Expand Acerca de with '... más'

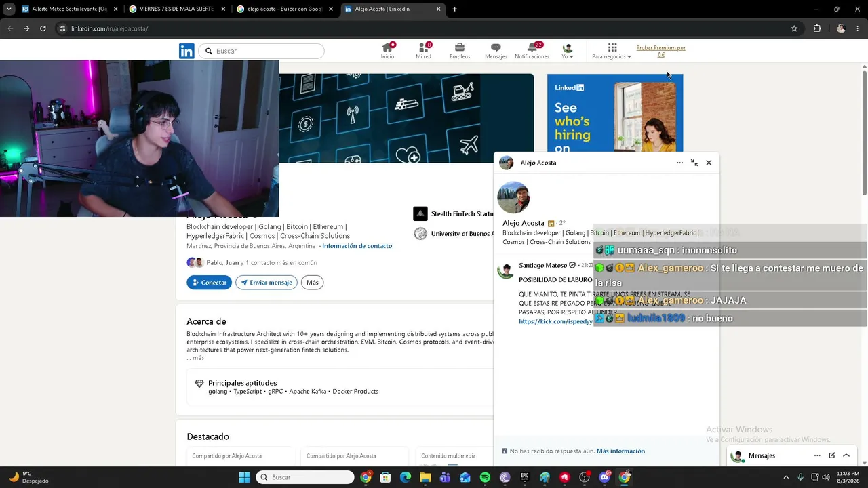point(195,358)
